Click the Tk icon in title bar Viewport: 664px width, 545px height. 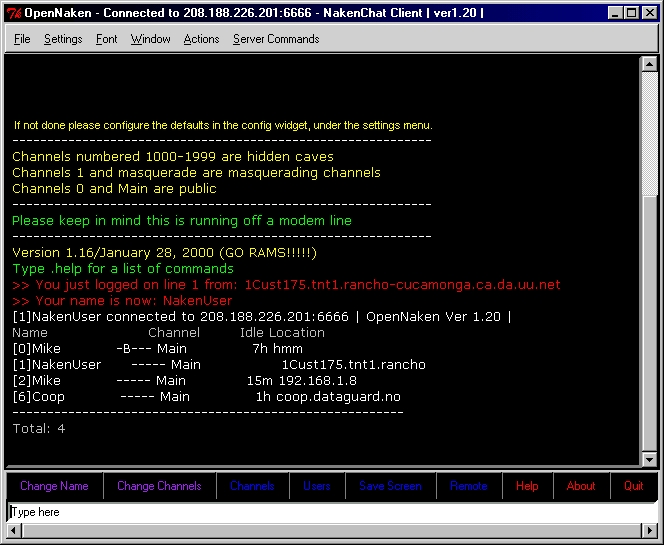coord(14,13)
